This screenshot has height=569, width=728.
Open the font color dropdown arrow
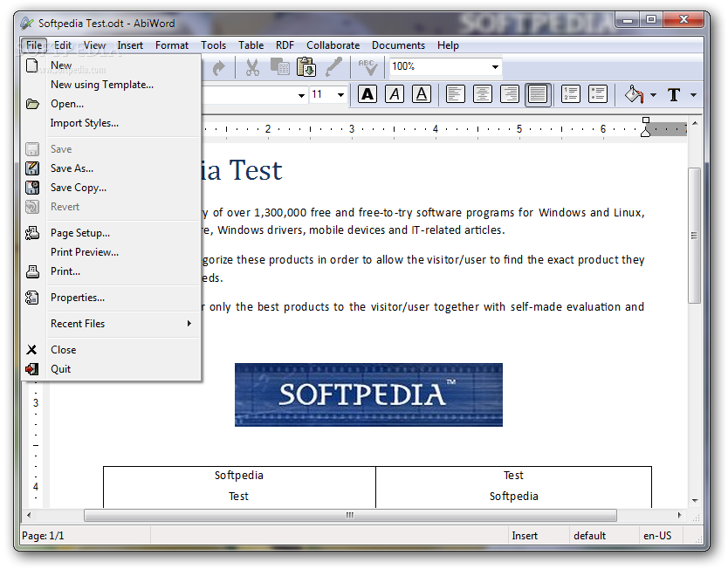click(693, 95)
